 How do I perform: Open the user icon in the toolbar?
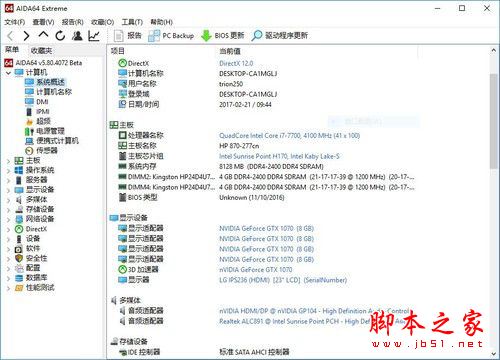point(77,35)
